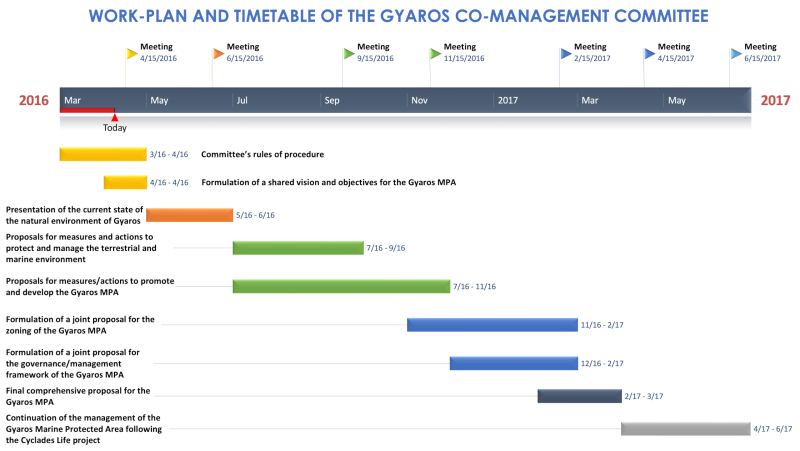The image size is (800, 451).
Task: Click the 11/16 - 2/17 date range text
Action: (602, 325)
